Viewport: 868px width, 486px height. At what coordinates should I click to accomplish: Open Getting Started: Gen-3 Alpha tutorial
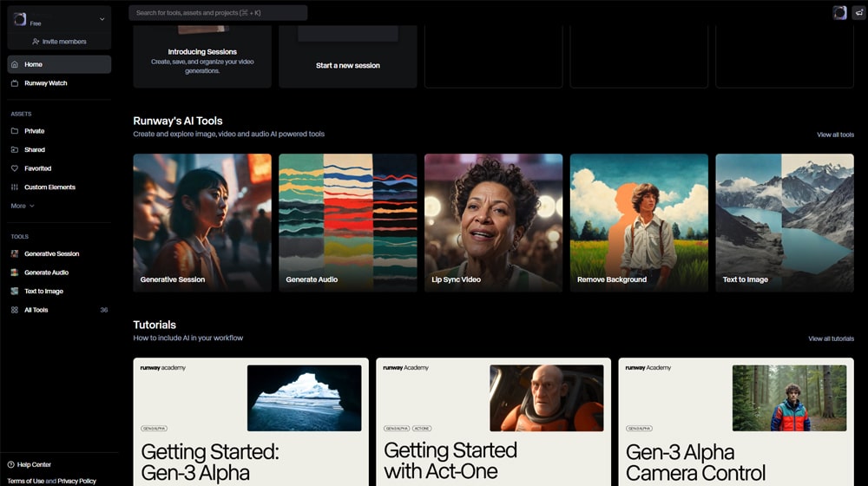point(251,422)
